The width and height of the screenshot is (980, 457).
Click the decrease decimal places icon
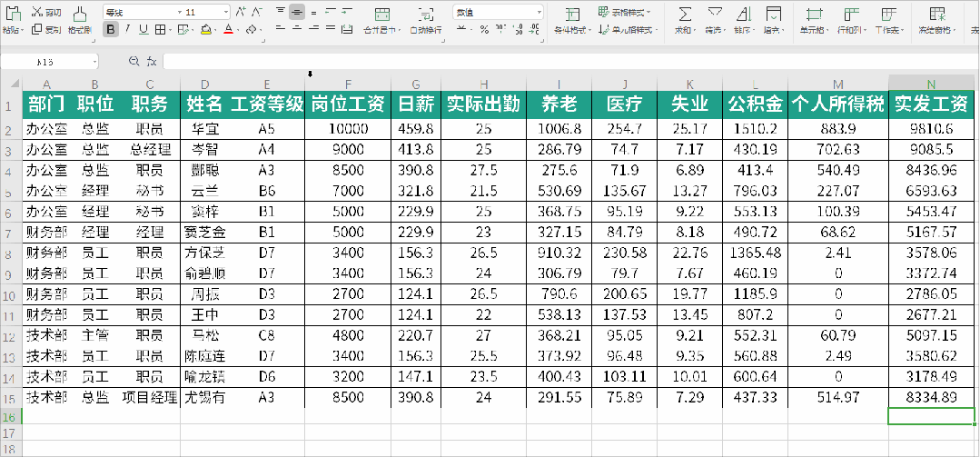coord(534,29)
